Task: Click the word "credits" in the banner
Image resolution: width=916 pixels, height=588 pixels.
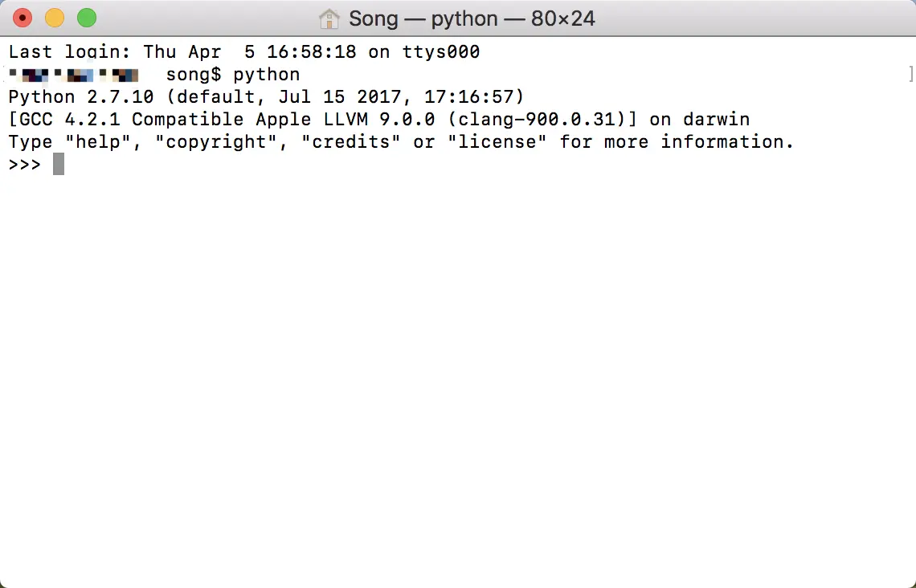Action: click(x=351, y=142)
